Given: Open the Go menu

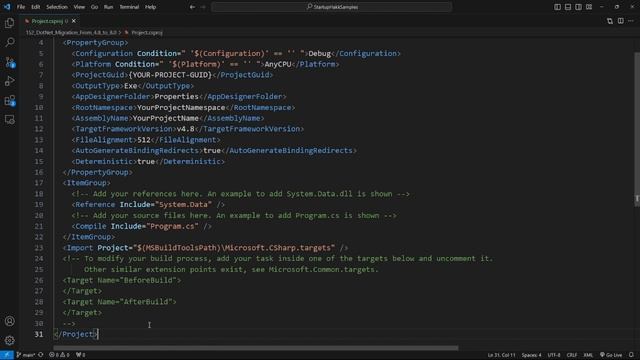Looking at the screenshot, I should tap(94, 7).
